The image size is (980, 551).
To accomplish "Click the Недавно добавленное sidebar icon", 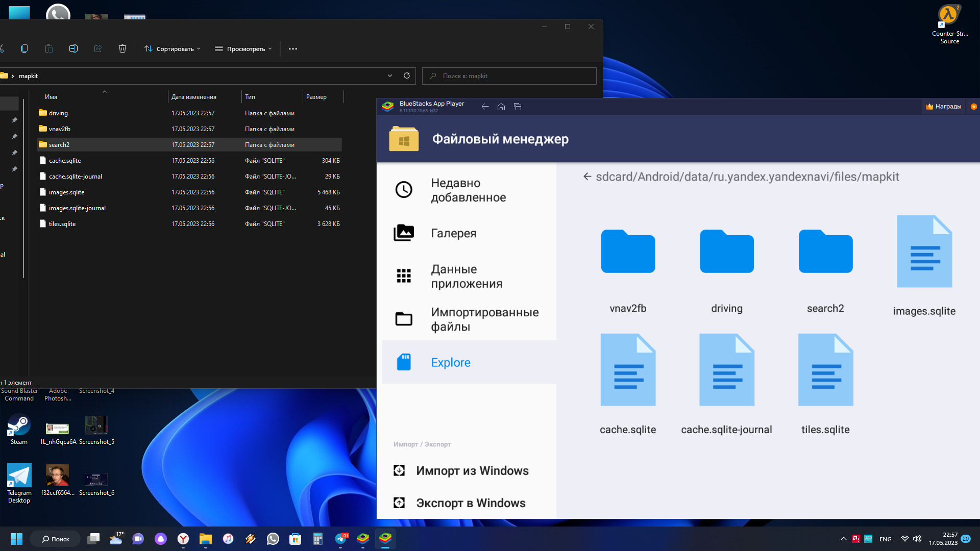I will [404, 189].
